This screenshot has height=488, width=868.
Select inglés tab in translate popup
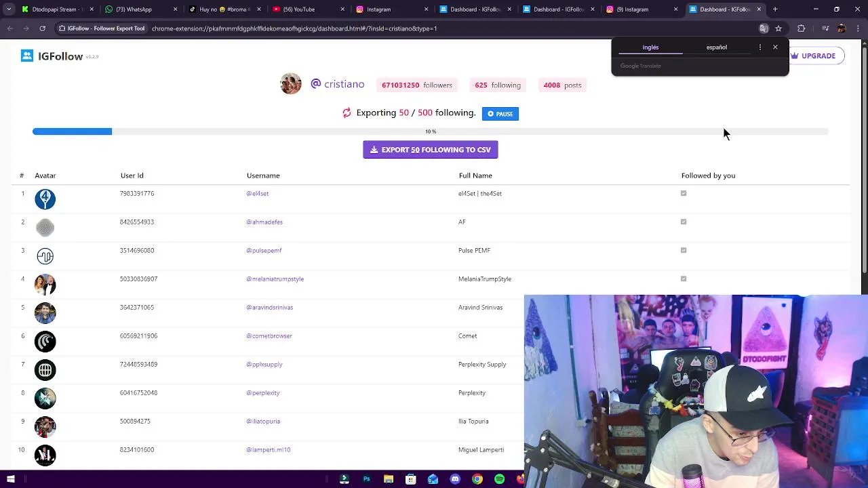[x=650, y=47]
